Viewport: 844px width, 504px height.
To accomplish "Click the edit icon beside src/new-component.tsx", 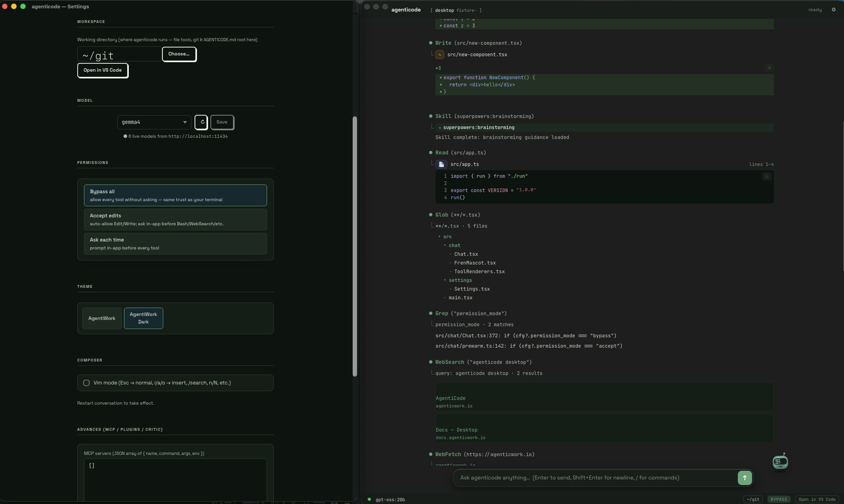I will [x=440, y=55].
